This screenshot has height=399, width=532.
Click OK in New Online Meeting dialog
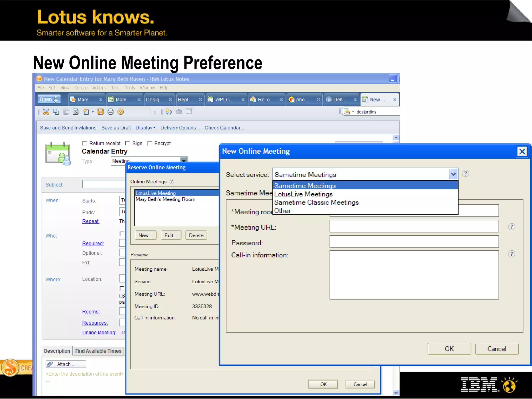point(449,349)
